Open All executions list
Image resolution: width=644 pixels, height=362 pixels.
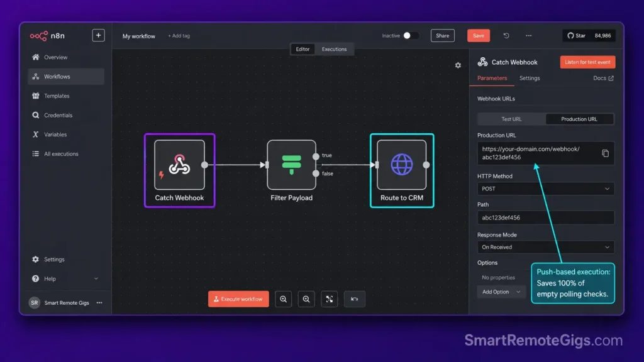(65, 153)
